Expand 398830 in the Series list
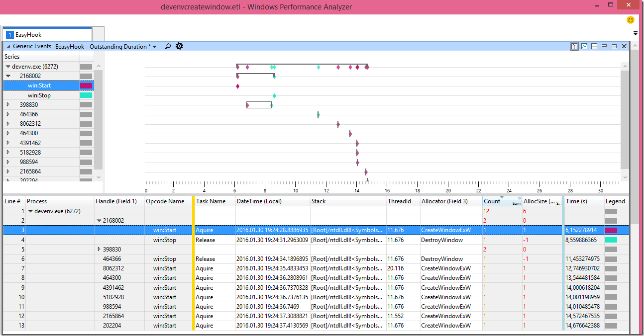Image resolution: width=644 pixels, height=336 pixels. coord(8,105)
